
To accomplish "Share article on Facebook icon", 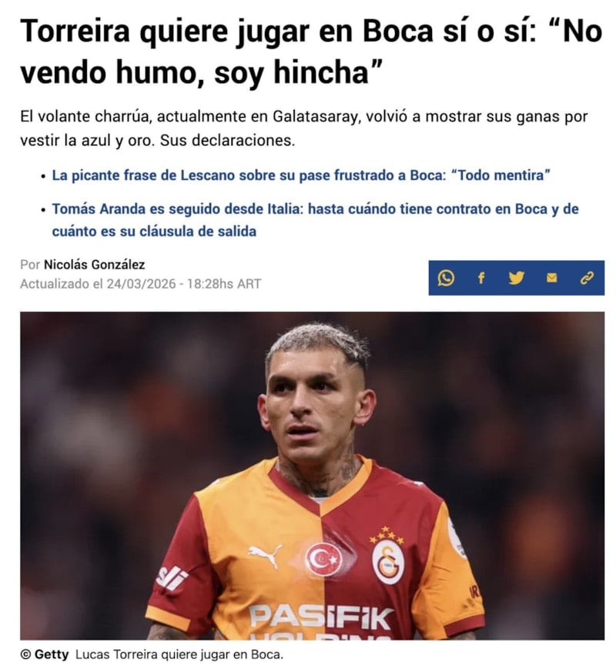I will click(x=481, y=278).
